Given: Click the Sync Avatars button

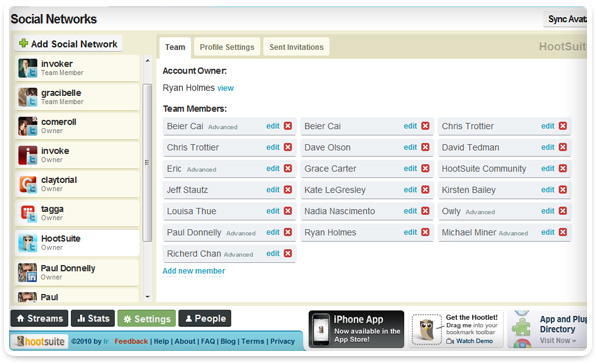Looking at the screenshot, I should coord(566,19).
